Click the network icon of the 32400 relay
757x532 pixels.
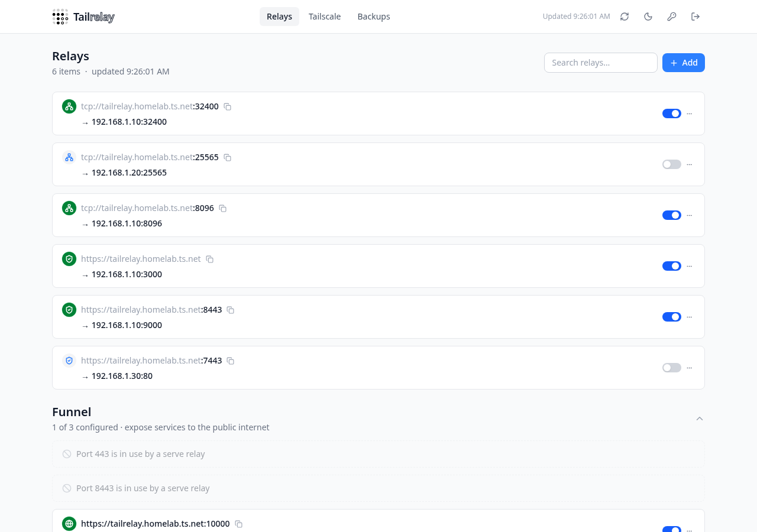(x=69, y=106)
